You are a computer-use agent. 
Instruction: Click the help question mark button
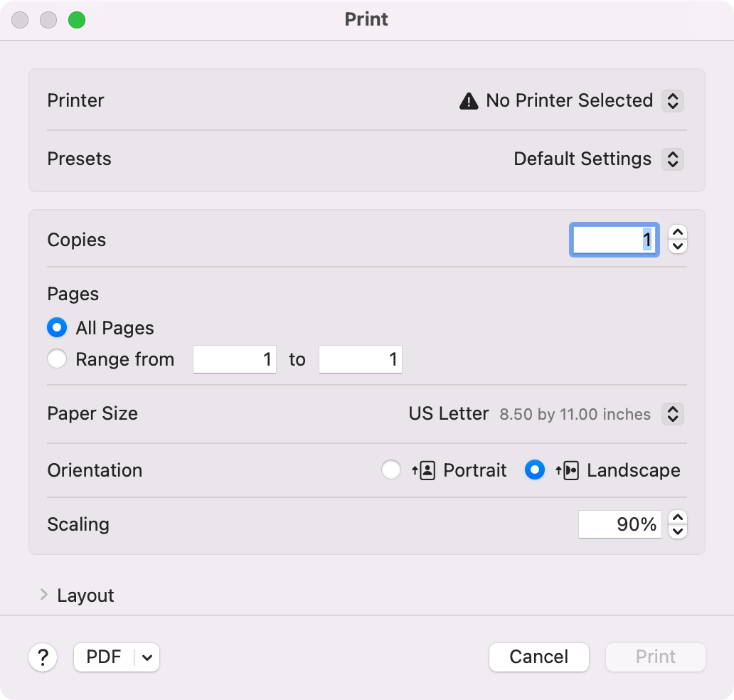point(43,657)
